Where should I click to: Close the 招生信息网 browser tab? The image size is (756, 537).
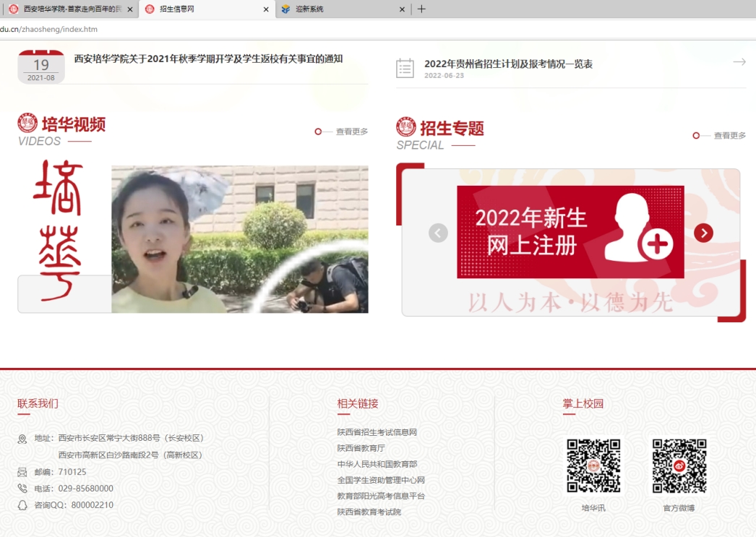pos(266,9)
